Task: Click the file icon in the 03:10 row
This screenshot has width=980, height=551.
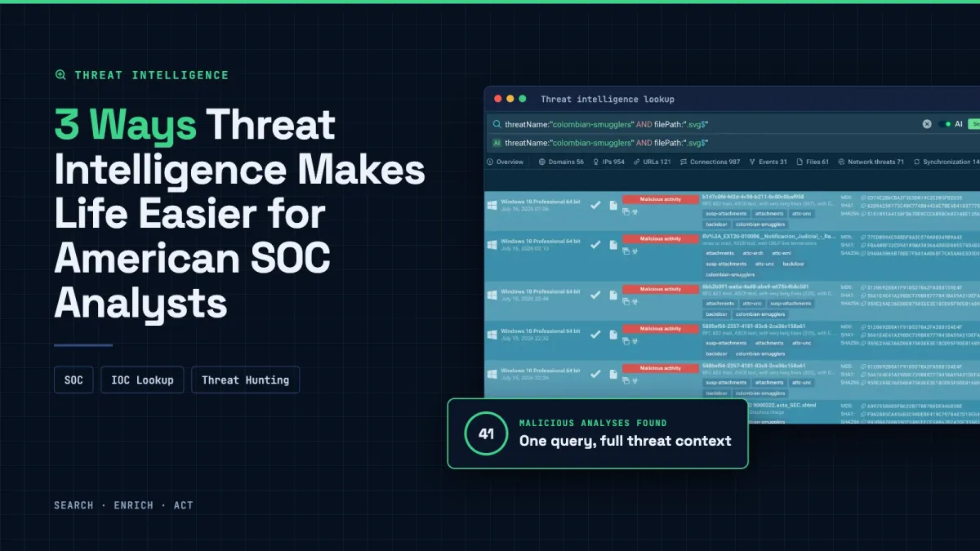Action: [x=613, y=245]
